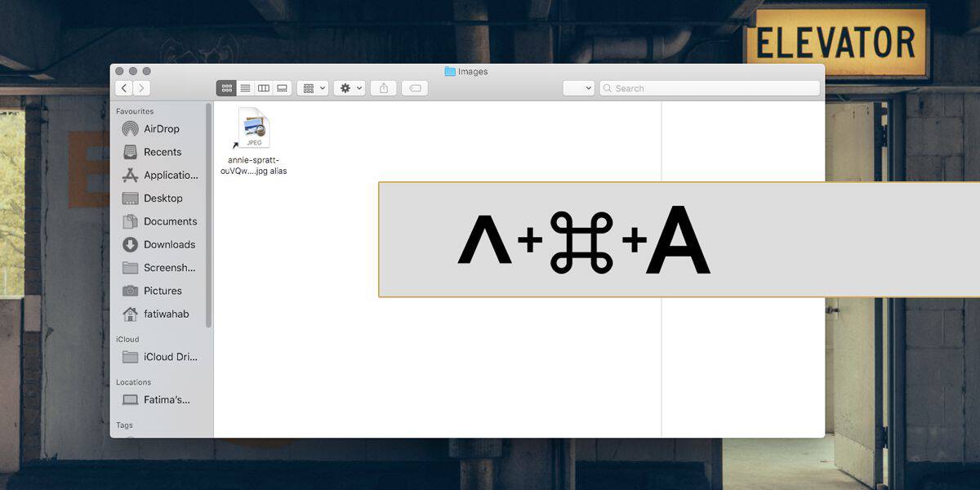Click inside the Search field
980x490 pixels.
pyautogui.click(x=710, y=88)
